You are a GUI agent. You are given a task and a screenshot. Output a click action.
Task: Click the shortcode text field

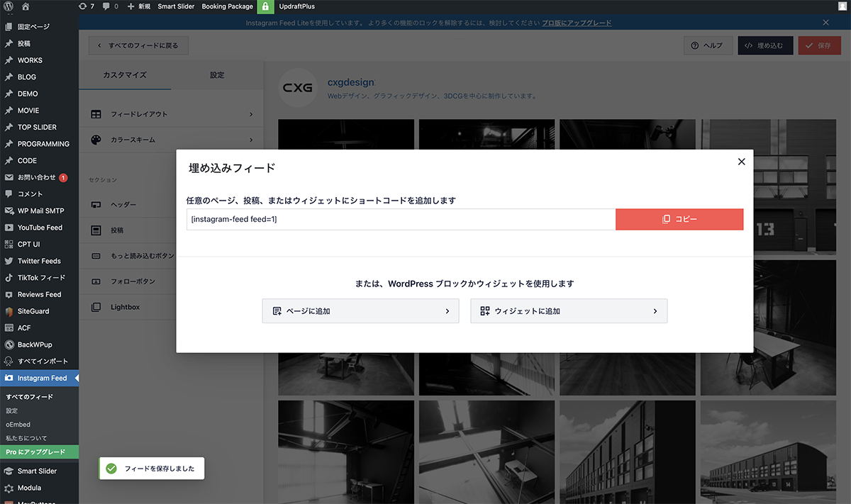click(x=401, y=220)
